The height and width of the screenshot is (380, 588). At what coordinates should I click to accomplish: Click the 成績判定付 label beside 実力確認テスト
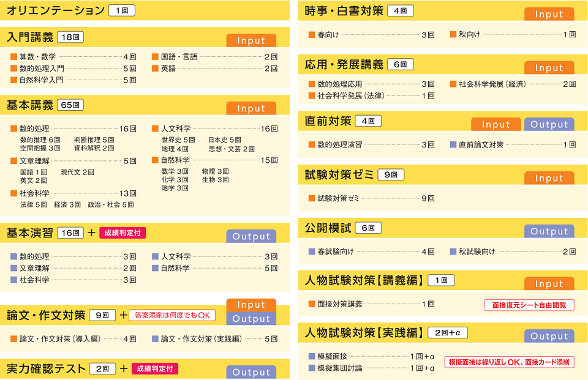pos(154,369)
